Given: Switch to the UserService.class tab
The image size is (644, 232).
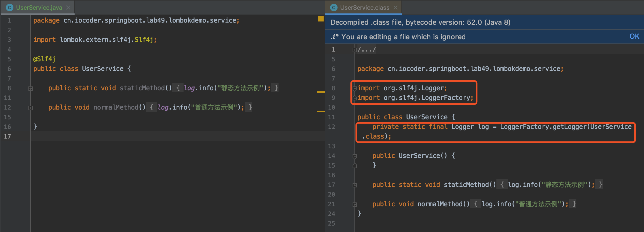Looking at the screenshot, I should tap(364, 8).
